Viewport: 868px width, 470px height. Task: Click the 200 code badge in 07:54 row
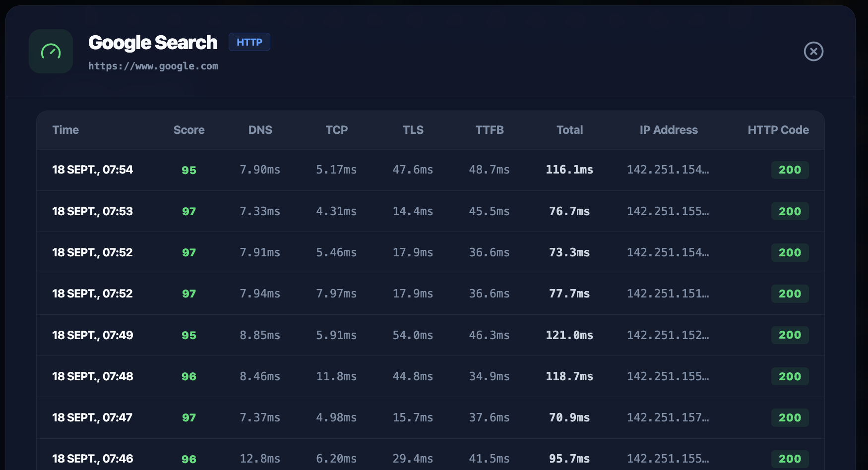[790, 170]
